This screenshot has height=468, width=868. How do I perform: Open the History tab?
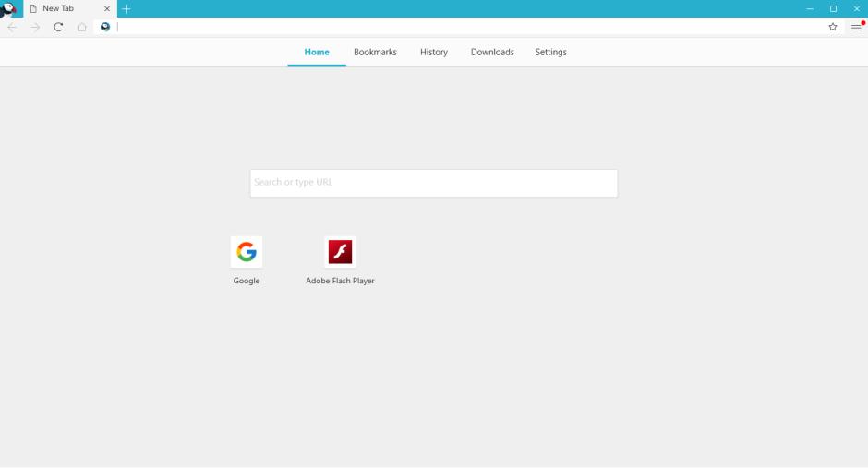[x=434, y=52]
